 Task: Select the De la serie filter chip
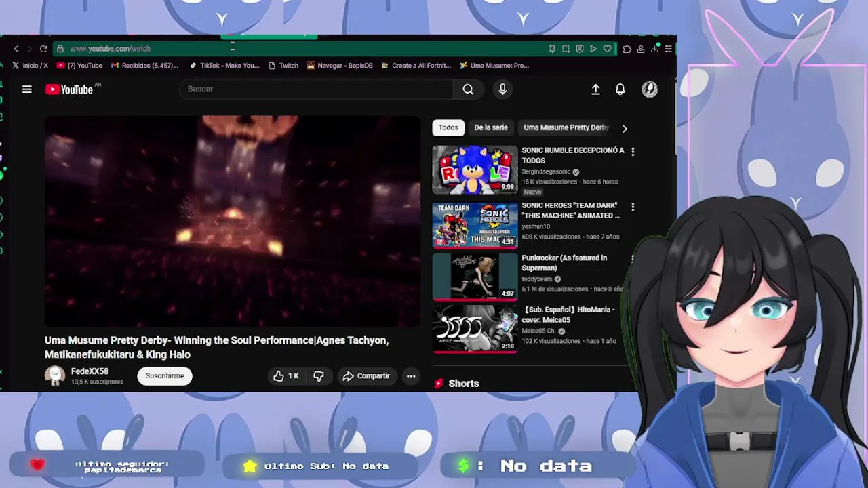[x=491, y=127]
